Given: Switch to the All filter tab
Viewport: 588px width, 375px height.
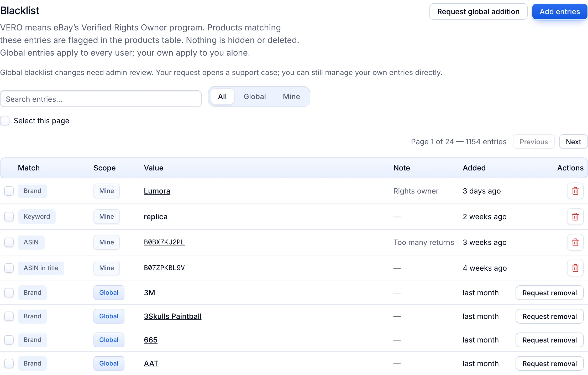Looking at the screenshot, I should (x=222, y=97).
